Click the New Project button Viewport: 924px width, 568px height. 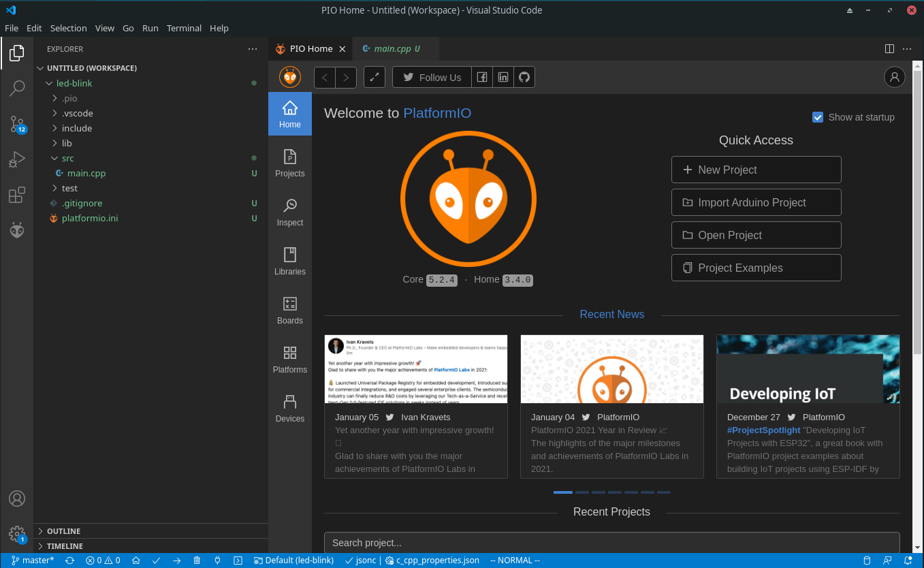click(x=756, y=170)
